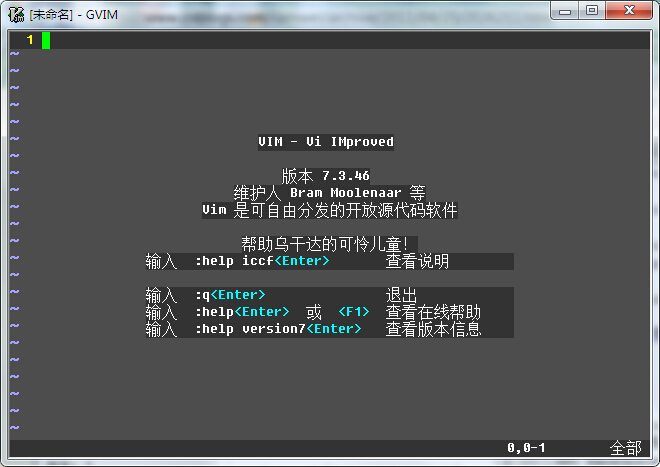Click the window title '[未命名] - GVIM'
The height and width of the screenshot is (467, 660).
[73, 15]
